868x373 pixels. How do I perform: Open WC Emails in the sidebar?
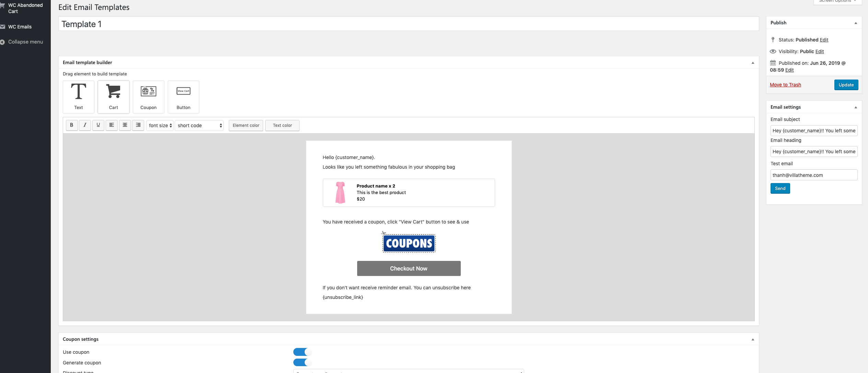point(20,26)
